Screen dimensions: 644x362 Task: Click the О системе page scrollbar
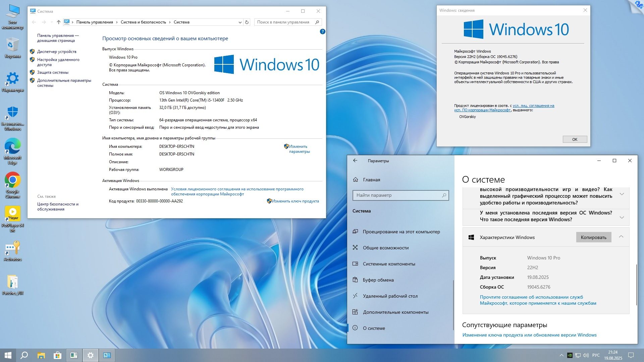636,285
